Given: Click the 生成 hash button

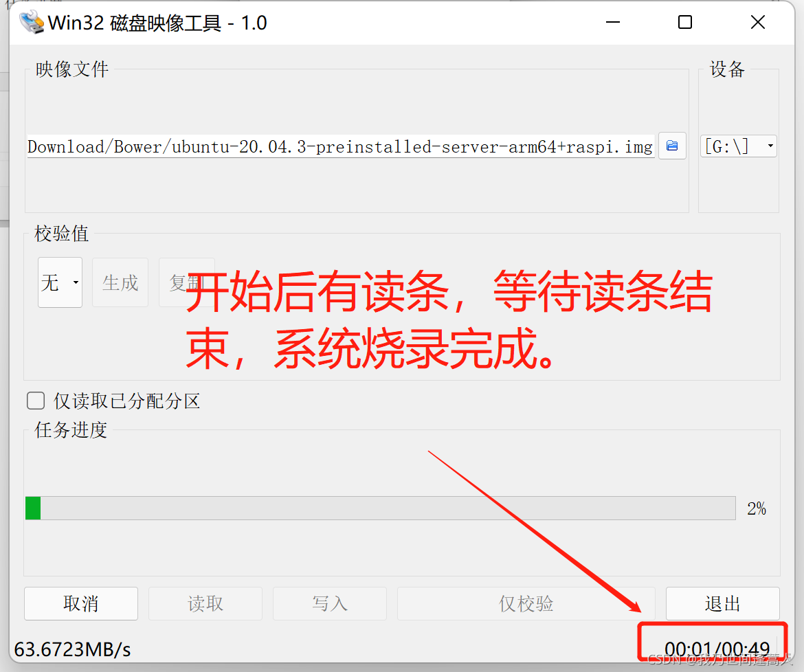Looking at the screenshot, I should click(x=120, y=282).
